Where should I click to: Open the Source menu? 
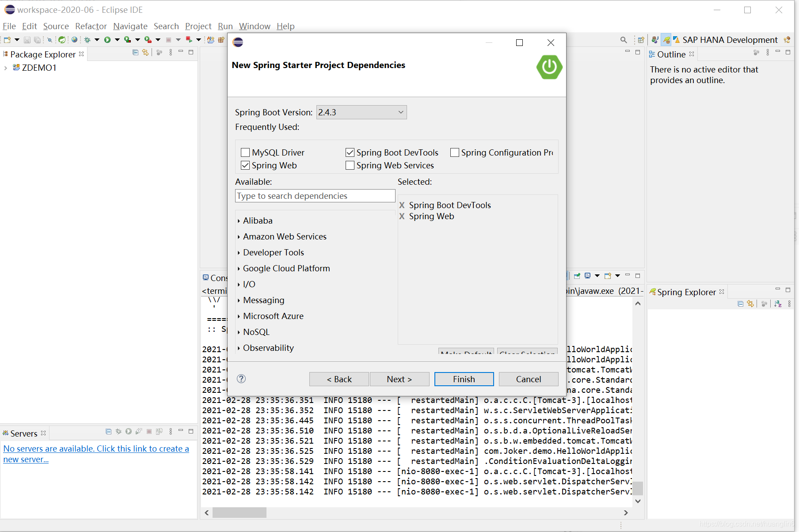[56, 26]
